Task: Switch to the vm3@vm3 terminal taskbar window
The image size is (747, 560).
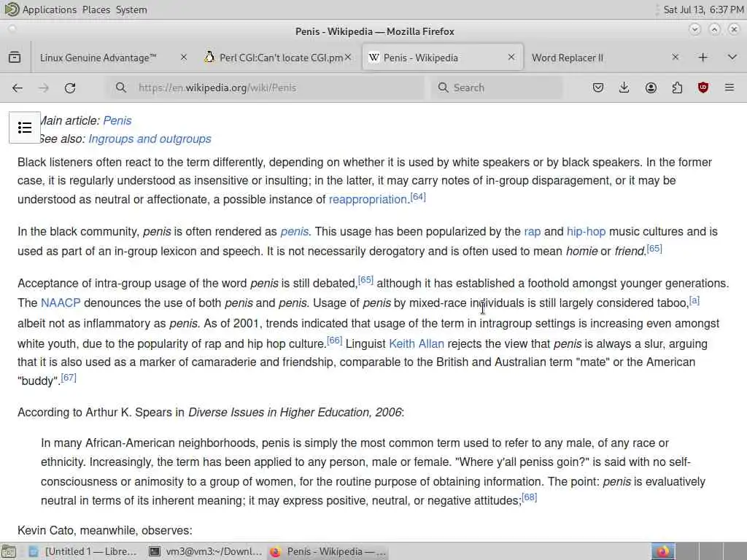Action: click(205, 551)
